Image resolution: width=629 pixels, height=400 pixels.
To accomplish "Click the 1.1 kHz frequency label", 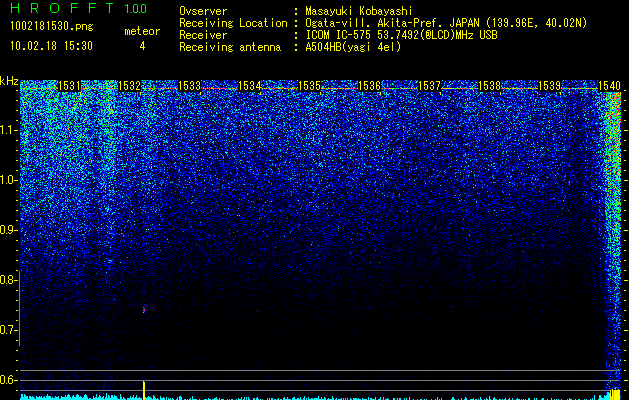I will 8,130.
